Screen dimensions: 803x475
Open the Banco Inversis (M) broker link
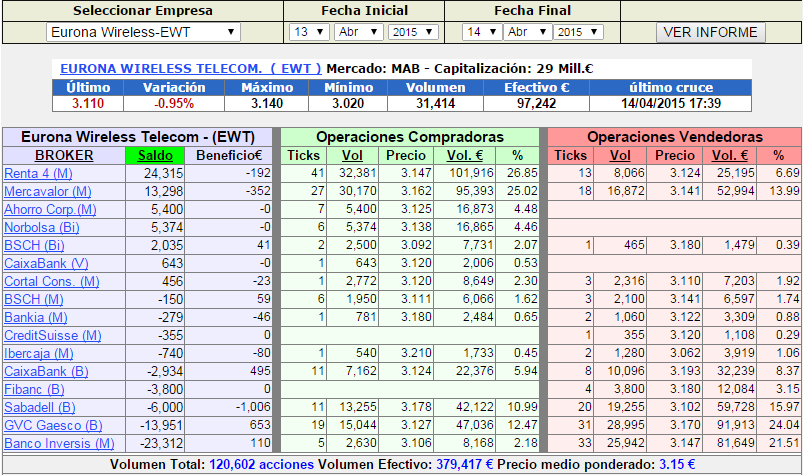pos(56,443)
